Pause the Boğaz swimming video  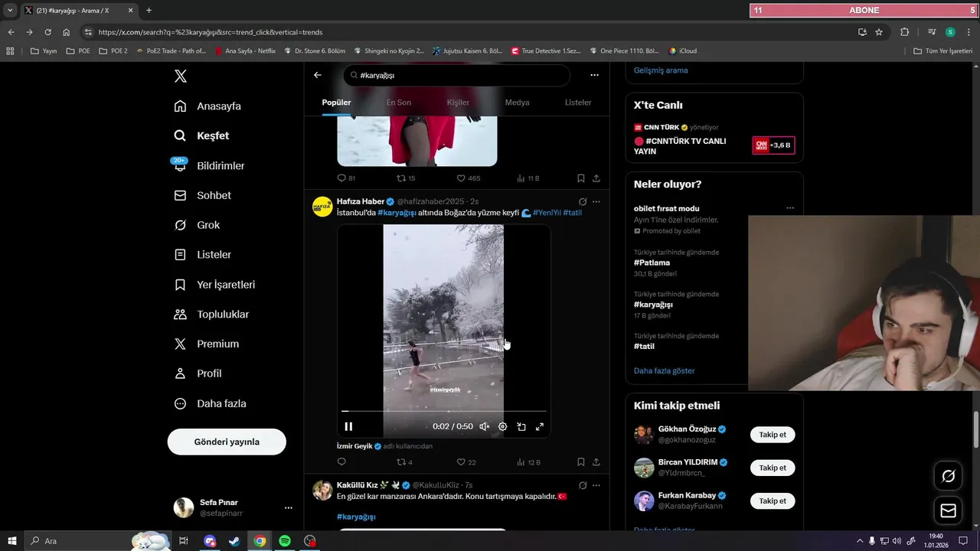(348, 427)
